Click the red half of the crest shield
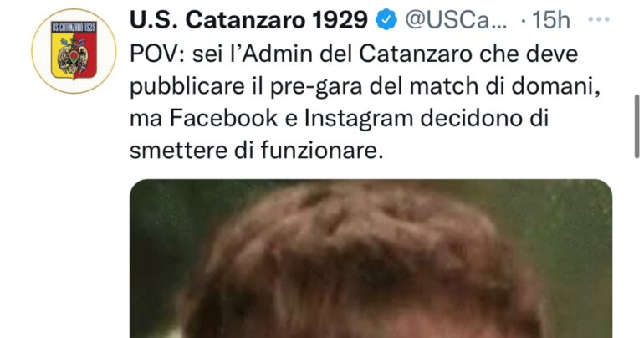The width and height of the screenshot is (644, 338). coord(85,55)
